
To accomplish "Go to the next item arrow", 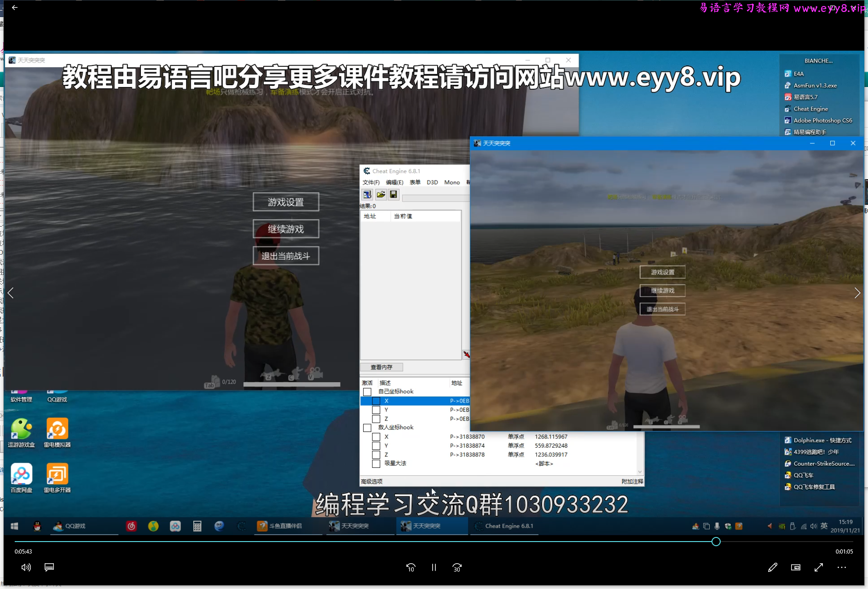I will [857, 293].
